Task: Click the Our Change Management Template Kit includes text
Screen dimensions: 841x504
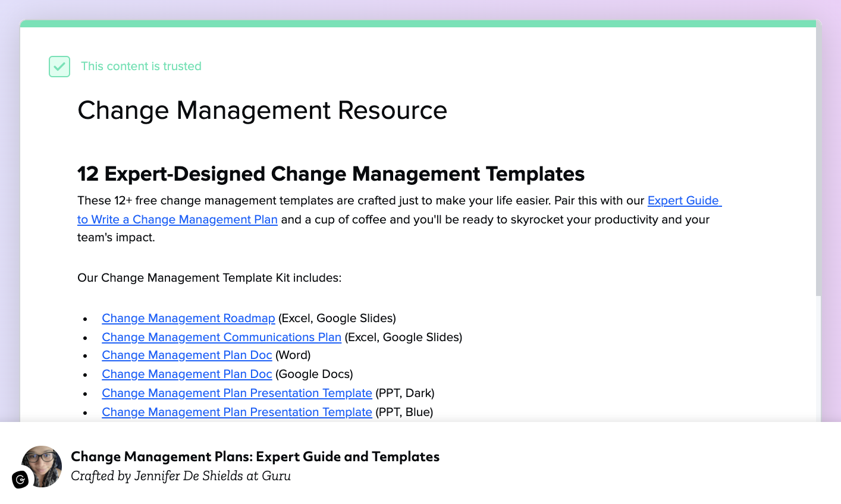Action: coord(209,278)
